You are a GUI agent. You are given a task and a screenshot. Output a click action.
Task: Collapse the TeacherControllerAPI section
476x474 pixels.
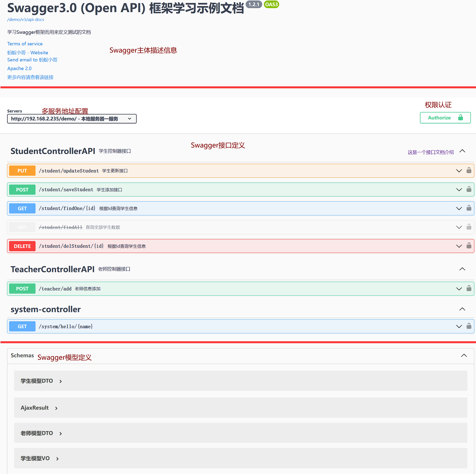click(x=462, y=269)
